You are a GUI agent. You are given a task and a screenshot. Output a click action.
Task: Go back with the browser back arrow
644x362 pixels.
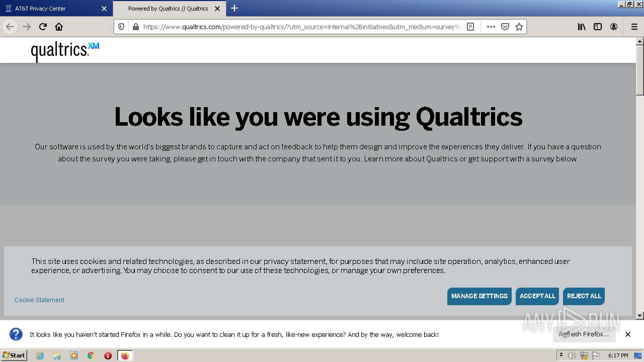[x=10, y=27]
